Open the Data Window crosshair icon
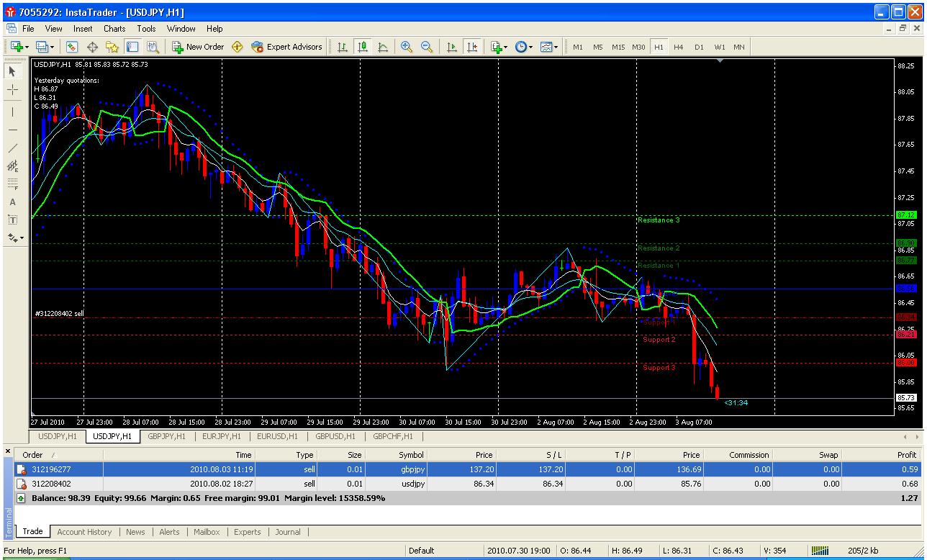 coord(92,47)
